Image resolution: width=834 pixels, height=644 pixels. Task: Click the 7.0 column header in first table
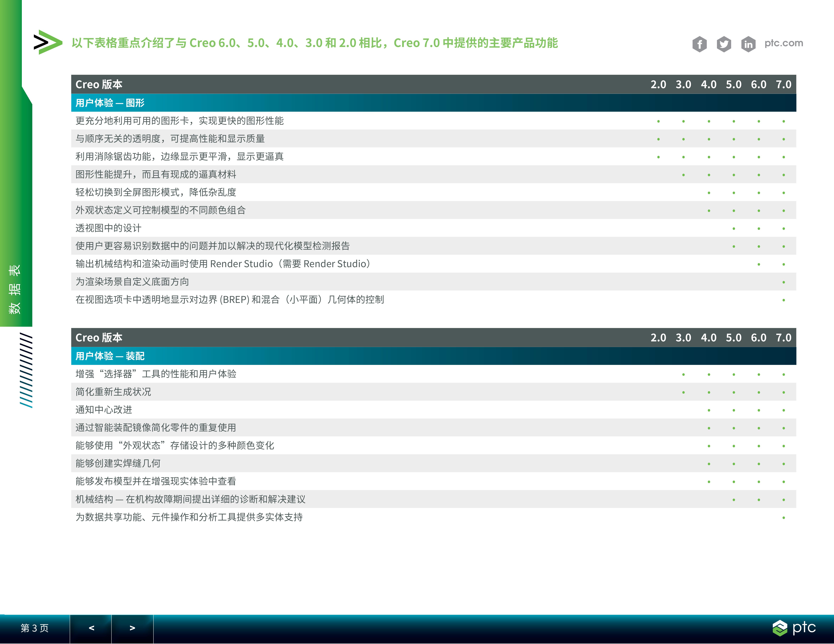(784, 84)
